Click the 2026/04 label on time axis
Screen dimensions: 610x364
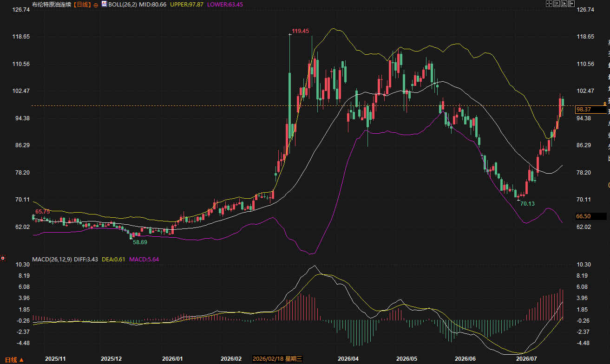pyautogui.click(x=348, y=359)
